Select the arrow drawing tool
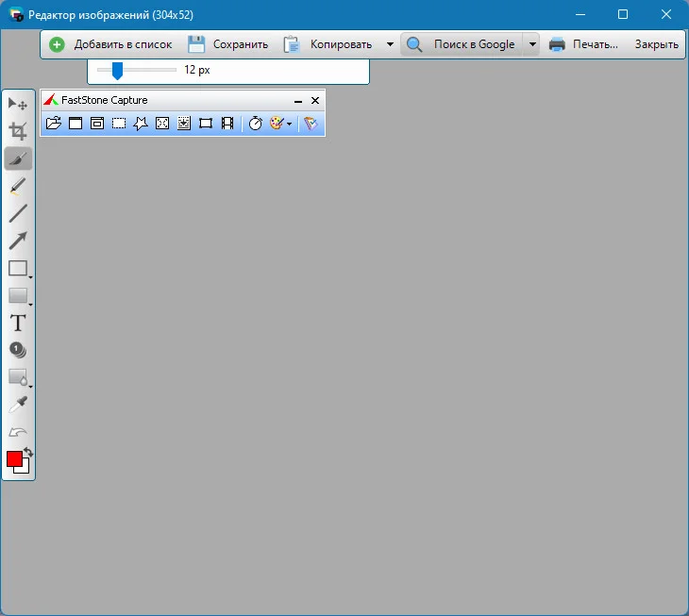Image resolution: width=689 pixels, height=616 pixels. 18,241
